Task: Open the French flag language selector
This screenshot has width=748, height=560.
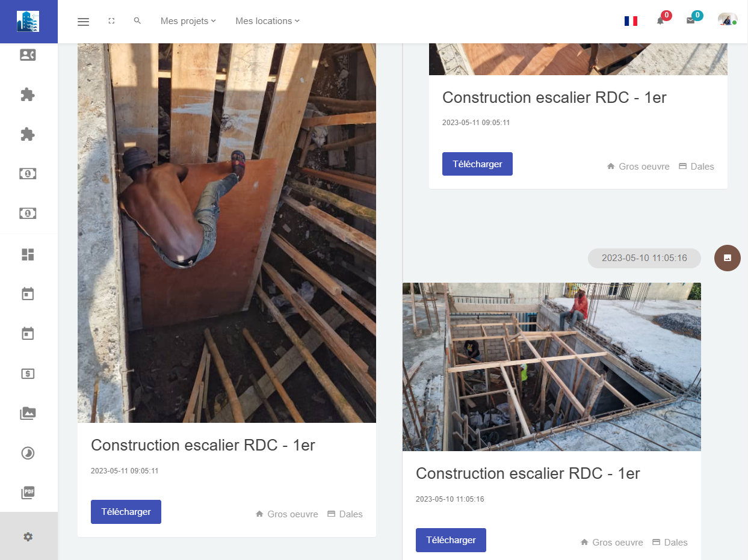Action: click(x=631, y=21)
